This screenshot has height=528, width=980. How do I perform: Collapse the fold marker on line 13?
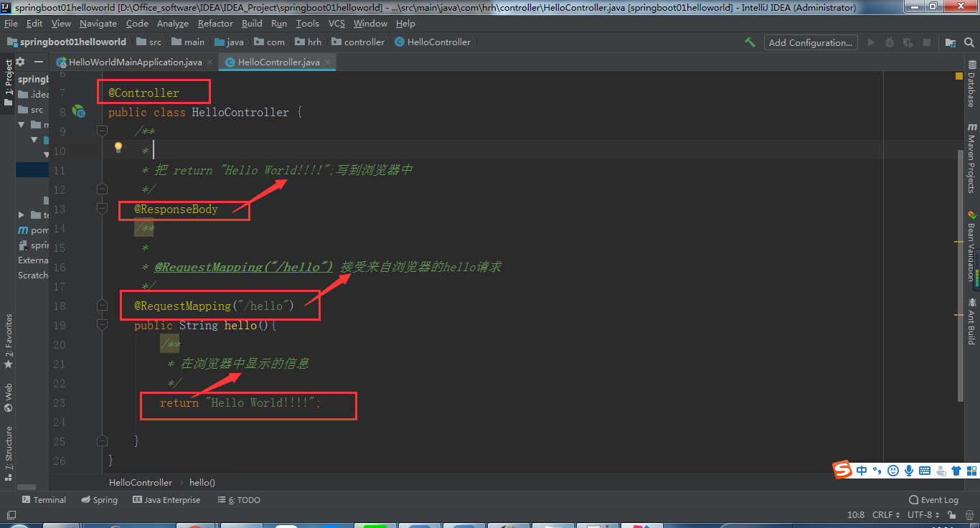(x=102, y=209)
